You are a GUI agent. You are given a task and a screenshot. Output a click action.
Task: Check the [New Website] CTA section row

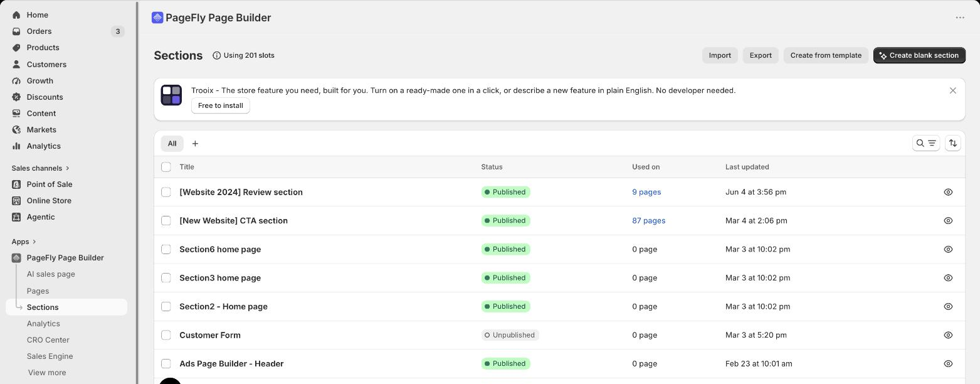(x=166, y=221)
